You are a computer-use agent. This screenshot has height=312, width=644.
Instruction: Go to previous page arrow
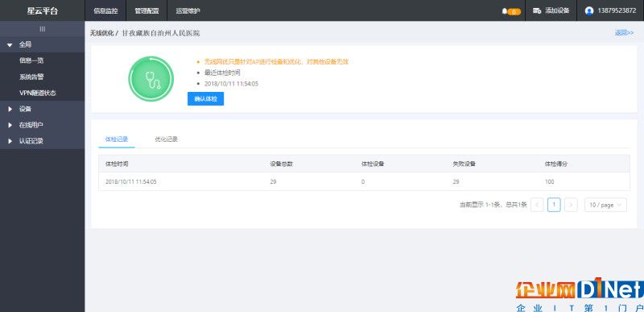537,205
